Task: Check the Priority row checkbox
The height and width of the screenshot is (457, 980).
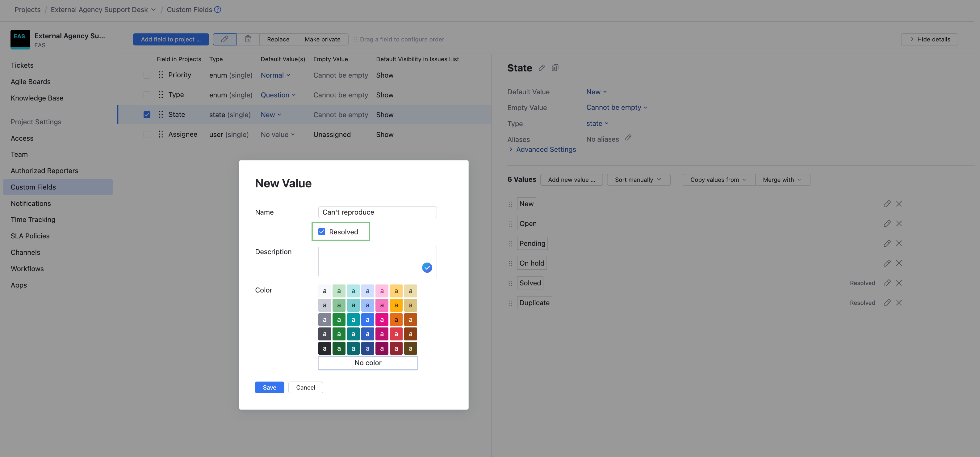Action: [147, 75]
